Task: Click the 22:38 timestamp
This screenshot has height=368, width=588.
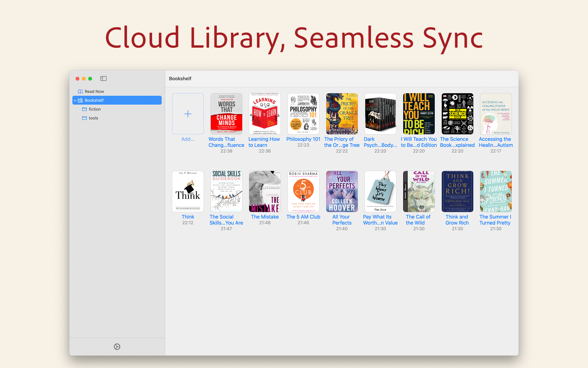Action: (x=226, y=151)
